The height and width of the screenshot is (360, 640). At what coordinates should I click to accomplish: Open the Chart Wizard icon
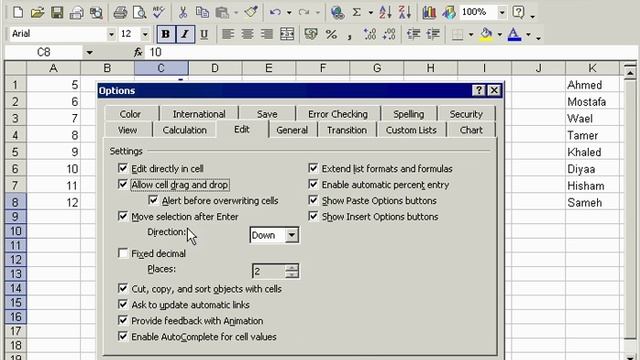coord(429,13)
